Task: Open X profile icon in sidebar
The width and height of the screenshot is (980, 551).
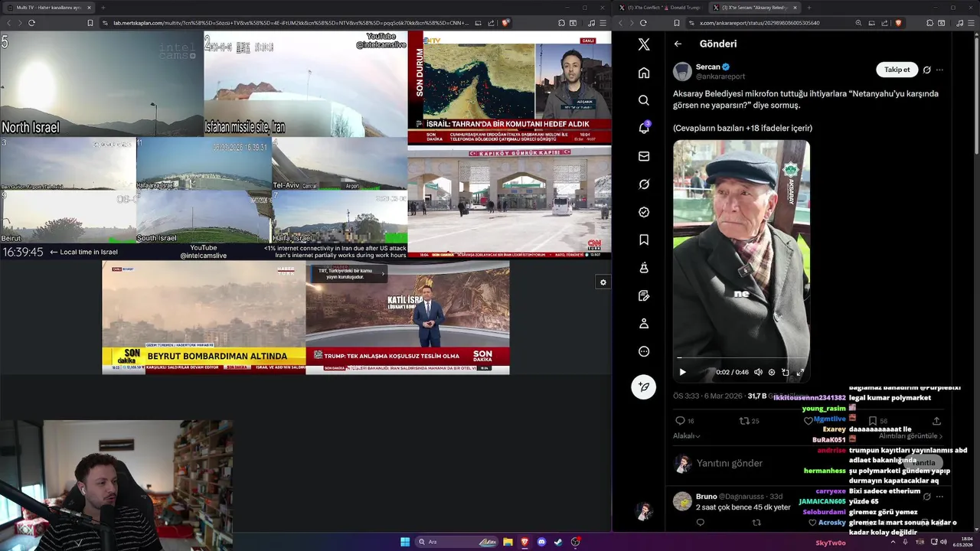Action: [x=644, y=324]
